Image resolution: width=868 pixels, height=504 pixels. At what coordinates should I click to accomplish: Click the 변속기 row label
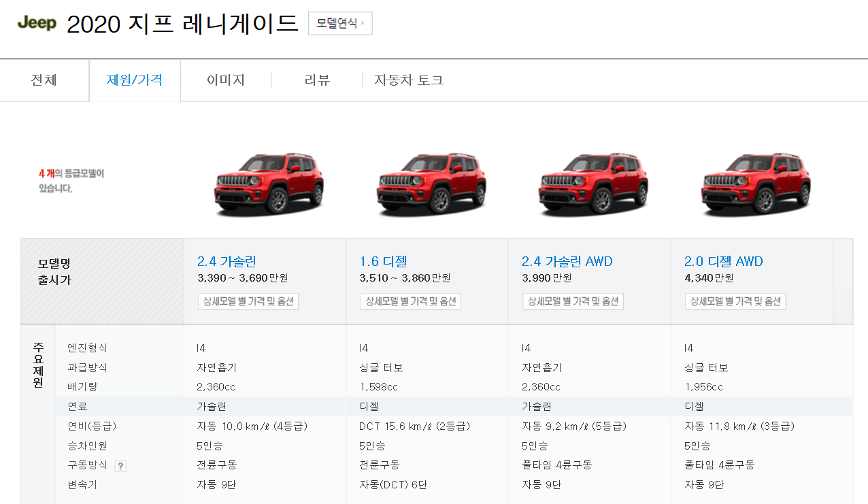[x=82, y=485]
